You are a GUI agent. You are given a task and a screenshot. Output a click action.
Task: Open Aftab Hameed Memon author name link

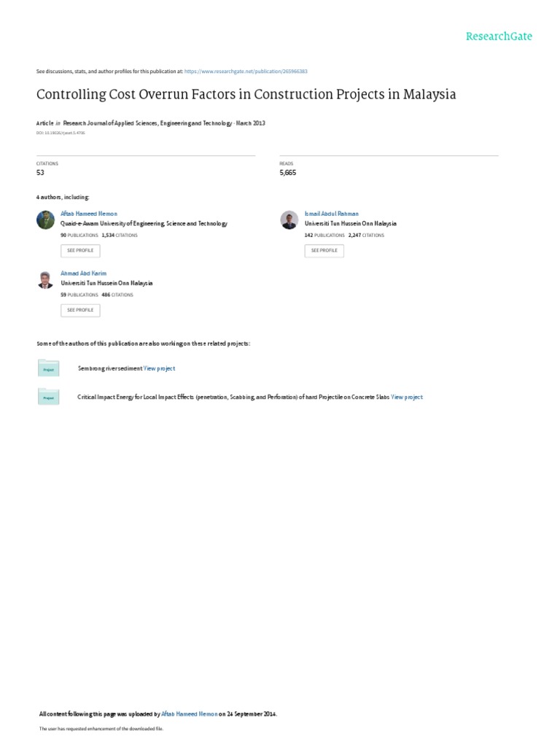tap(88, 214)
